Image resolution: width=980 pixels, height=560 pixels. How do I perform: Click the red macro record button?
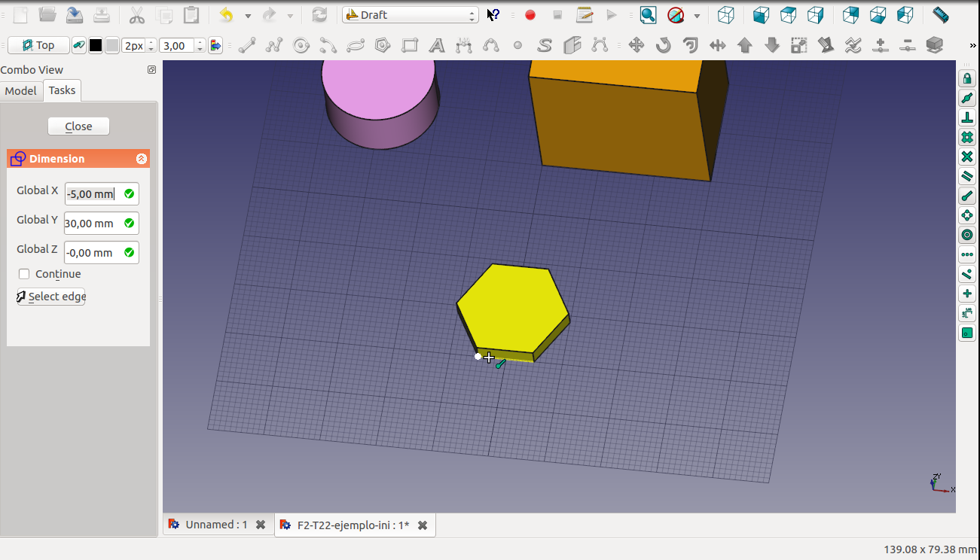tap(530, 15)
